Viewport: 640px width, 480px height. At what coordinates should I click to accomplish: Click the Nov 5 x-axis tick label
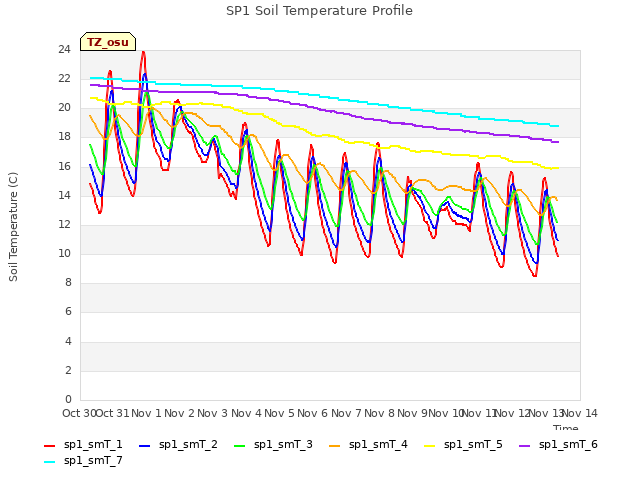pos(280,413)
